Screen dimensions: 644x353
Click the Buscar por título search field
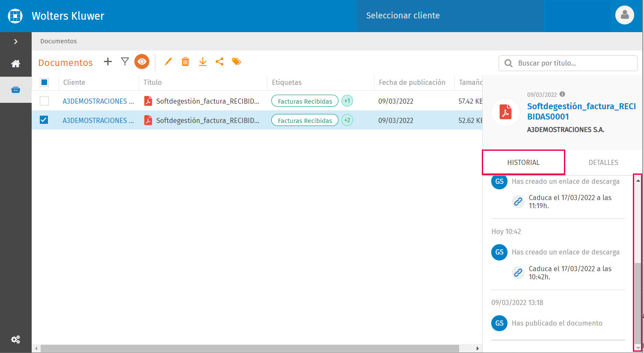[573, 63]
